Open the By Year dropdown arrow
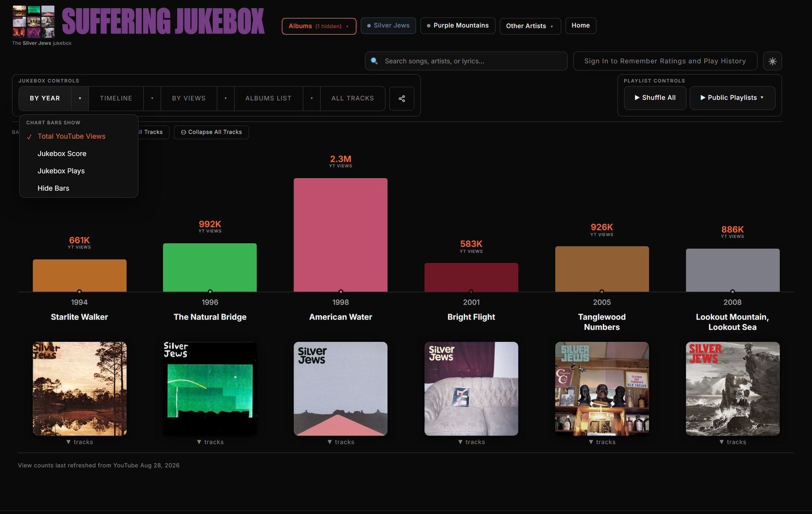Viewport: 812px width, 514px height. 80,99
